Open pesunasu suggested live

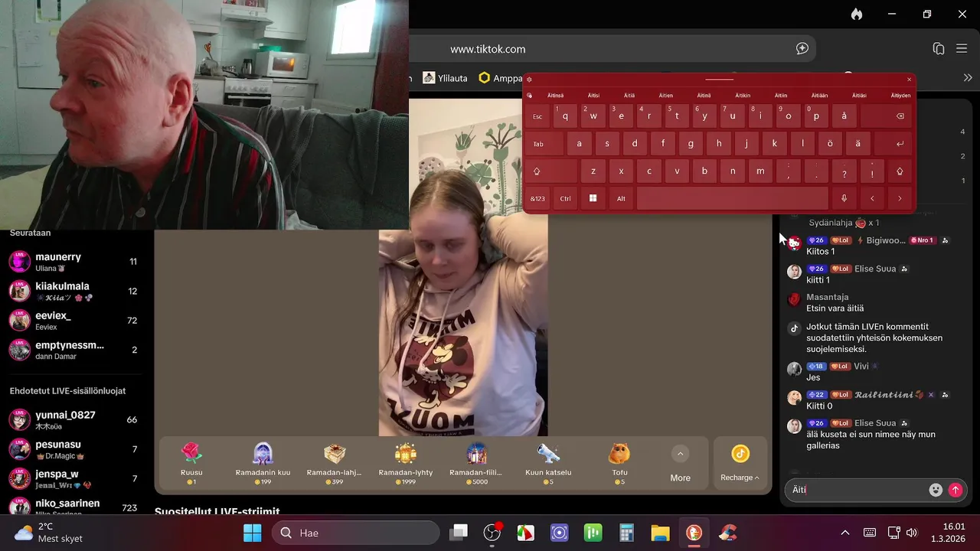(x=73, y=449)
